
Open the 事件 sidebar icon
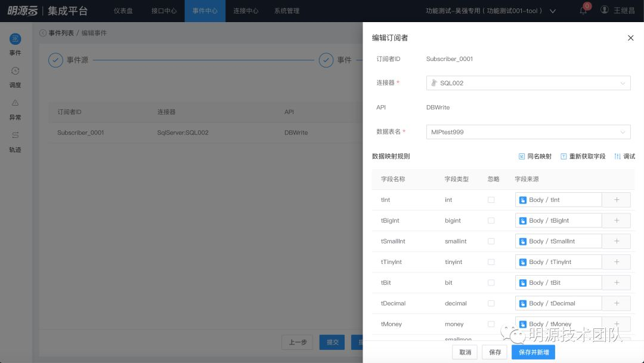tap(15, 39)
